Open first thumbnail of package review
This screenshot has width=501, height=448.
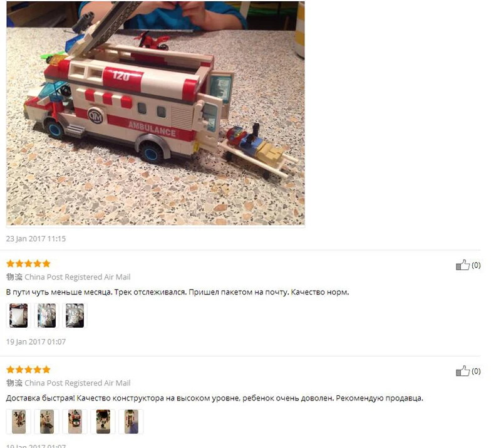pos(19,316)
